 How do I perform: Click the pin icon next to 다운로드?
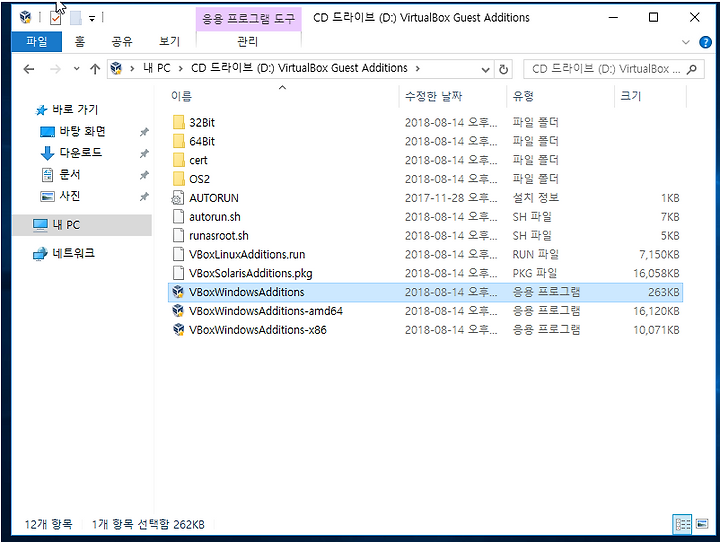click(144, 153)
